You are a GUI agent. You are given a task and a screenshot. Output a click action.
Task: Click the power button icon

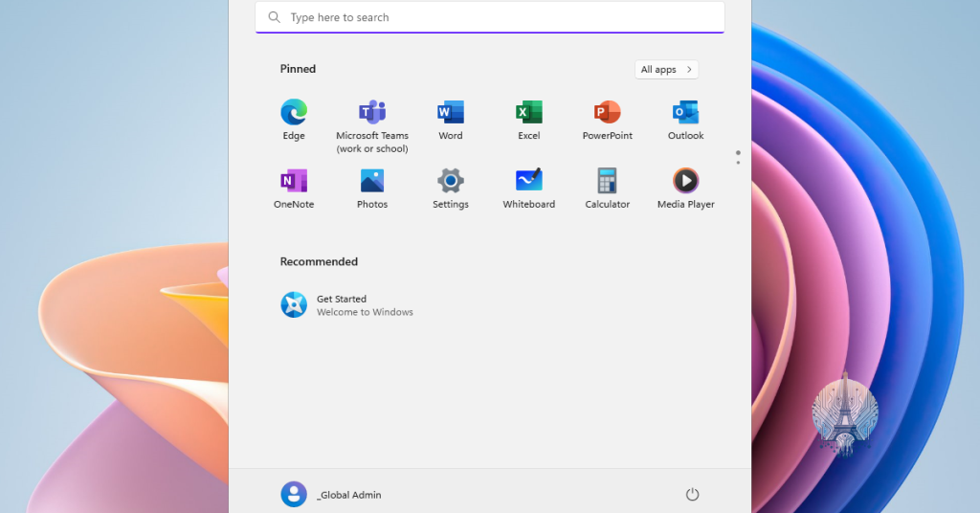(x=693, y=494)
